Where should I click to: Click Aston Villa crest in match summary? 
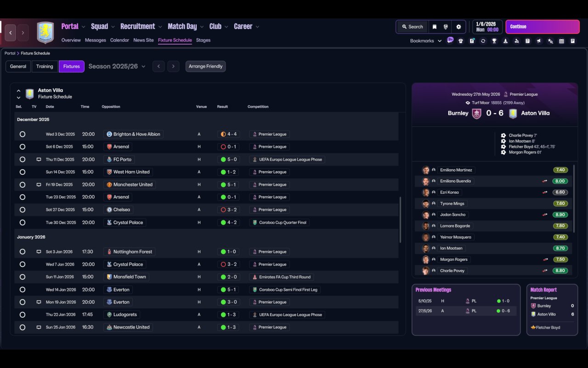[x=513, y=113]
